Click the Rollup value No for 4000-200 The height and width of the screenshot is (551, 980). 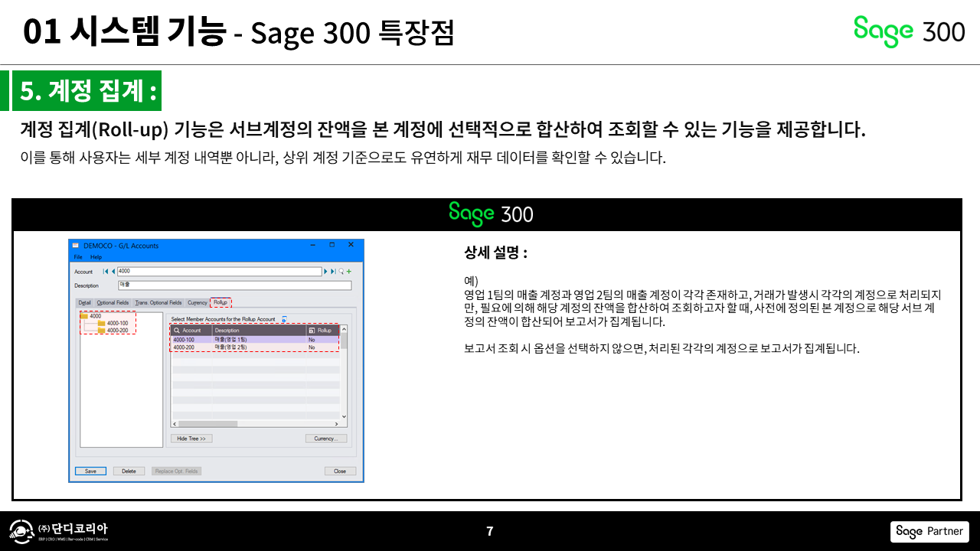tap(323, 347)
